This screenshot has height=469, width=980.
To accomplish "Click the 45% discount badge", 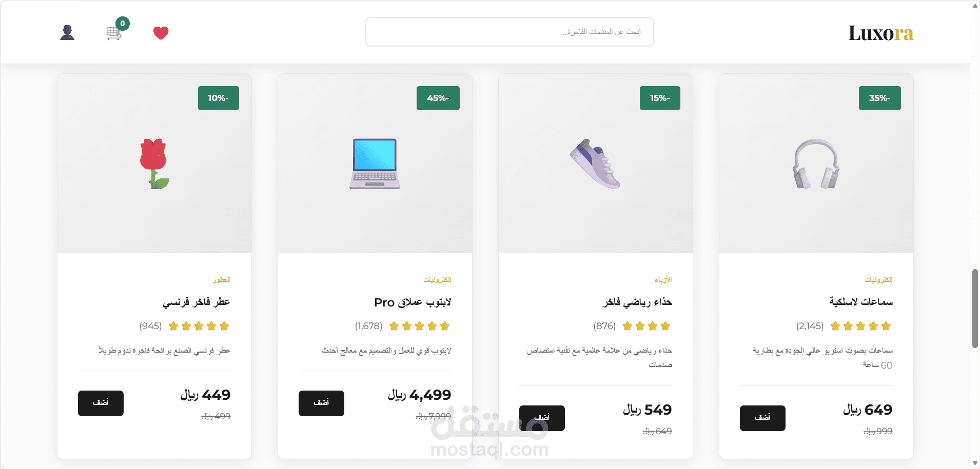I will tap(438, 98).
